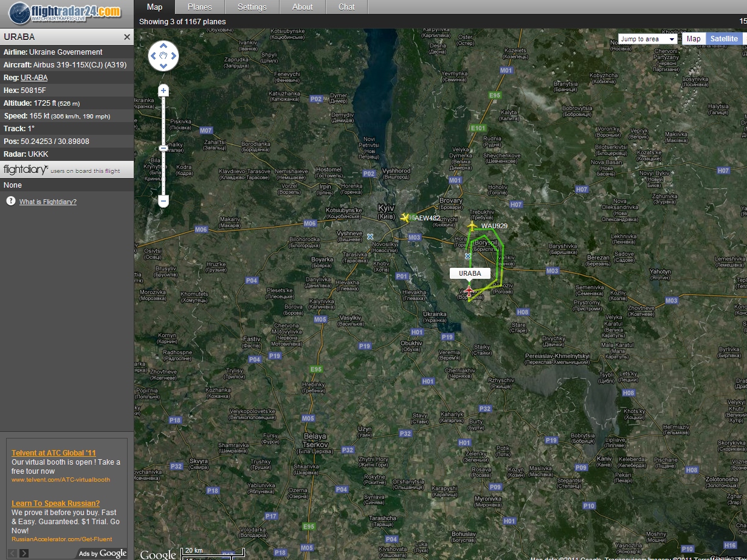The width and height of the screenshot is (747, 560).
Task: Open the Settings tab
Action: [252, 7]
